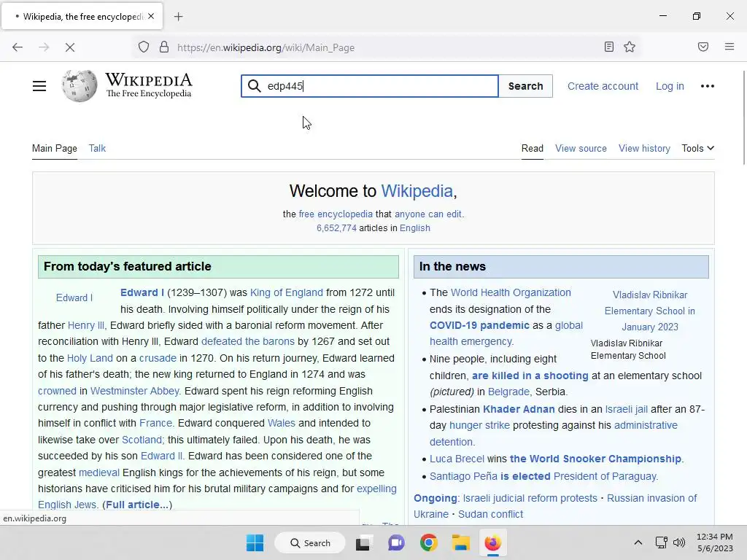Click the Firefox icon in the taskbar
Image resolution: width=747 pixels, height=560 pixels.
[492, 542]
